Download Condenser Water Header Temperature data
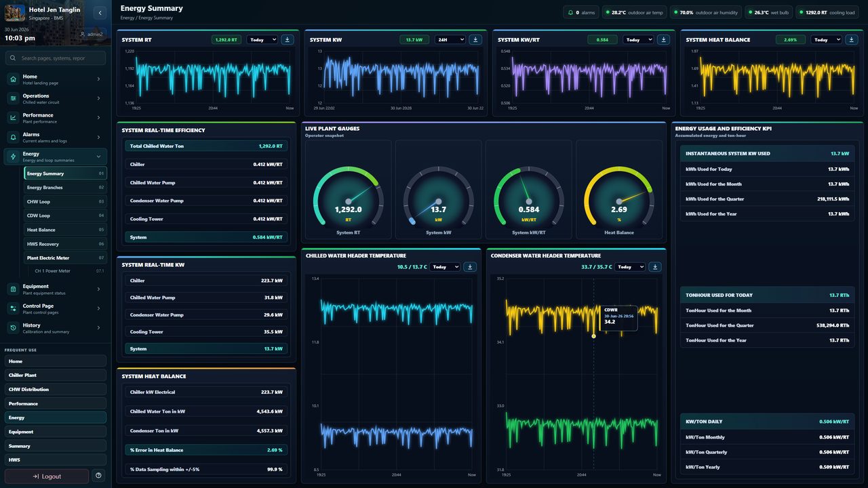The image size is (868, 488). (655, 267)
